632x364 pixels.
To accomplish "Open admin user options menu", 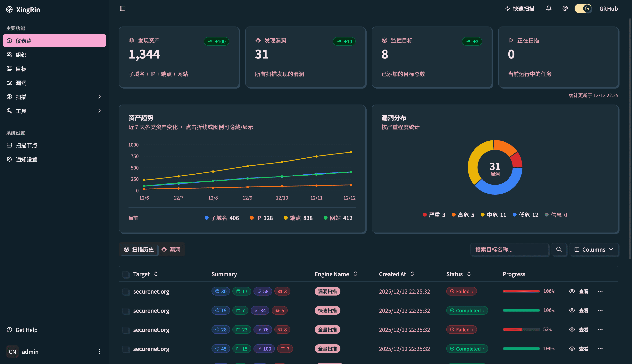I will click(99, 352).
